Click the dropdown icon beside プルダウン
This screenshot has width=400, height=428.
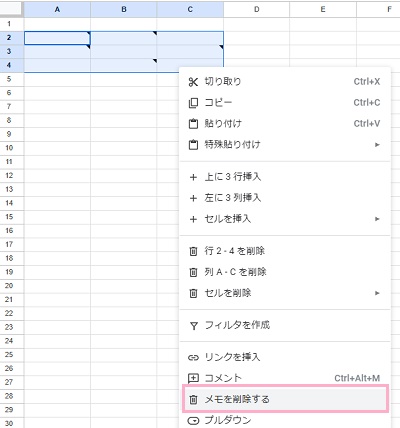(193, 421)
